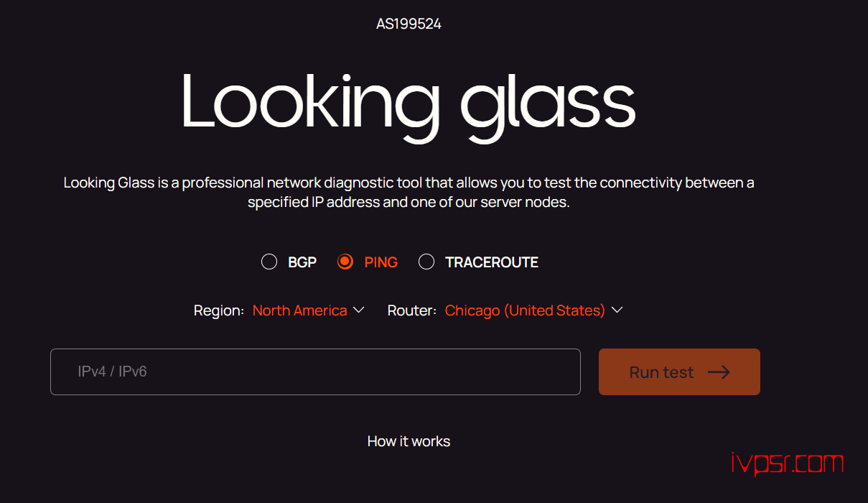This screenshot has height=503, width=868.
Task: Select the BGP radio button circle
Action: (269, 262)
